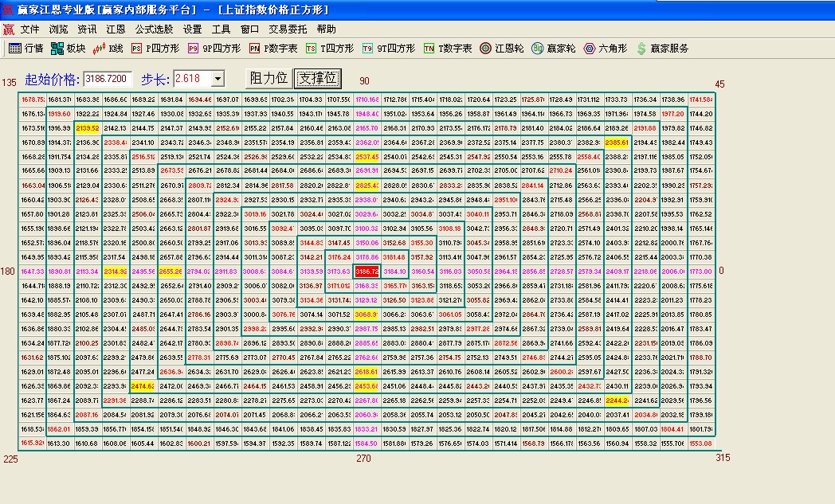Open the 交易委托 menu

(x=288, y=29)
